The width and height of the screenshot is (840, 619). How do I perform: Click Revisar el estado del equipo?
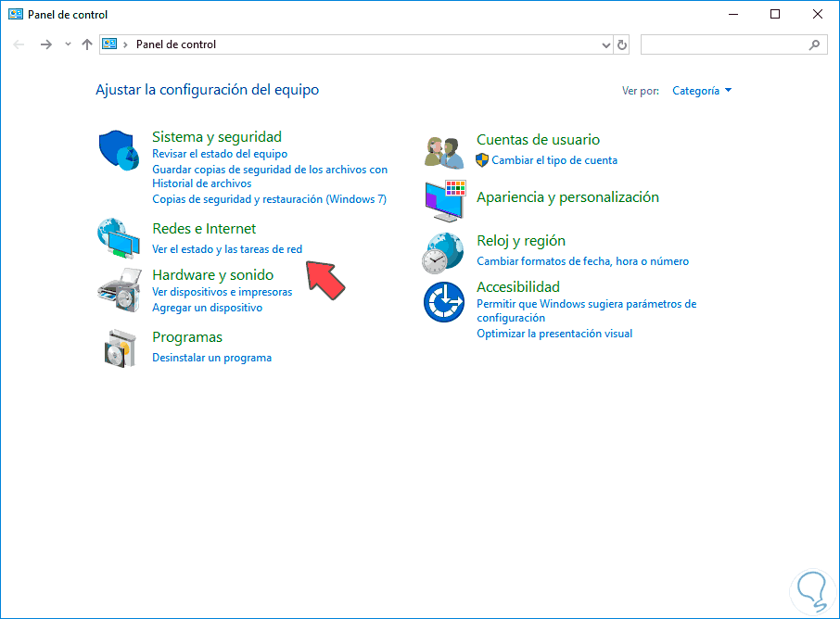click(x=220, y=154)
